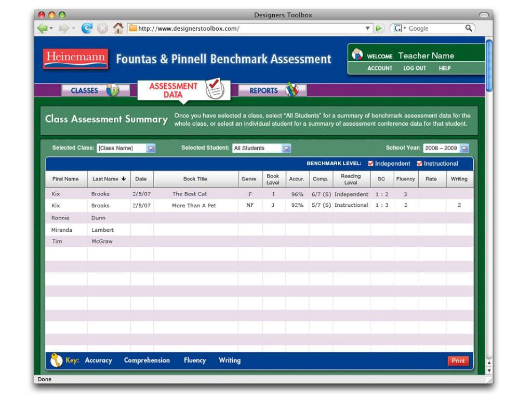Click Log Out
Screen dimensions: 532x399
415,68
